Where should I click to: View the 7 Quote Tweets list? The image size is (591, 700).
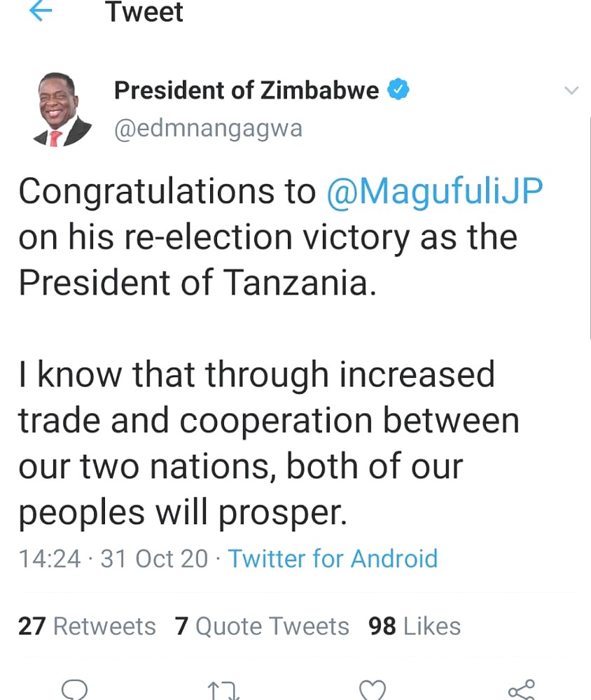(x=262, y=626)
